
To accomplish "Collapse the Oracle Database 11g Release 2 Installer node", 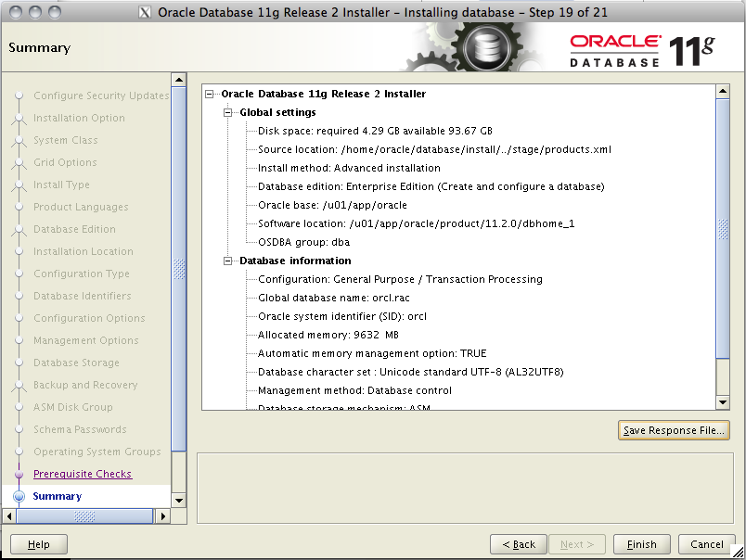I will pos(208,94).
